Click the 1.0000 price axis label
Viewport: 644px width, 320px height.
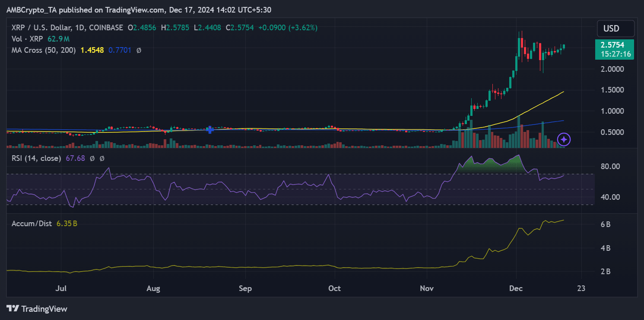(612, 111)
